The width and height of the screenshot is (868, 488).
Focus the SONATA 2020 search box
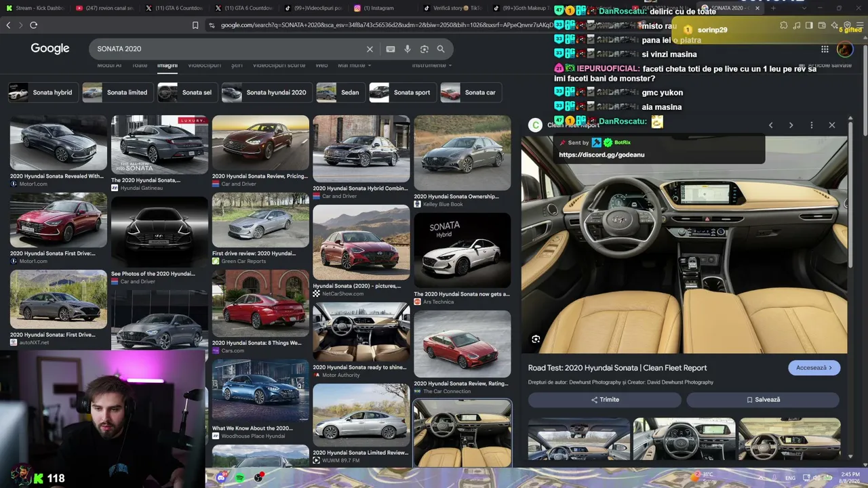(x=229, y=49)
